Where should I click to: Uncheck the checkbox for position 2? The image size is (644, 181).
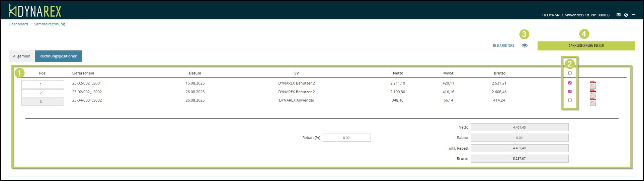[570, 92]
